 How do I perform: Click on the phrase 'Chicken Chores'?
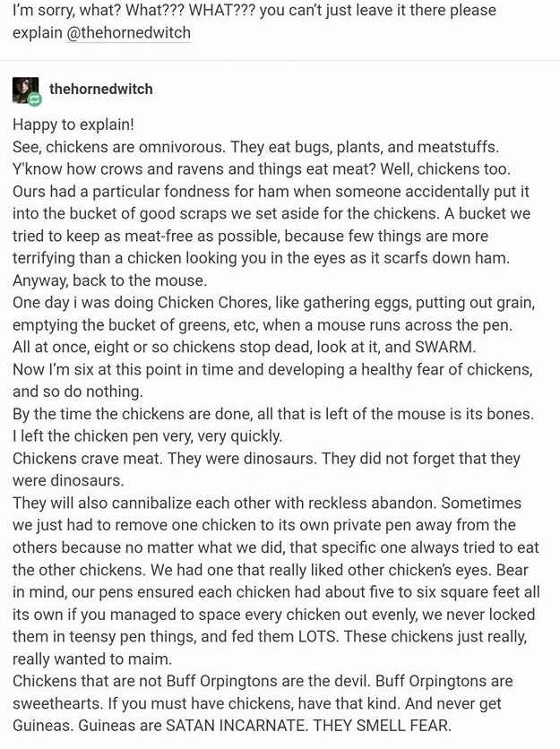click(x=207, y=303)
